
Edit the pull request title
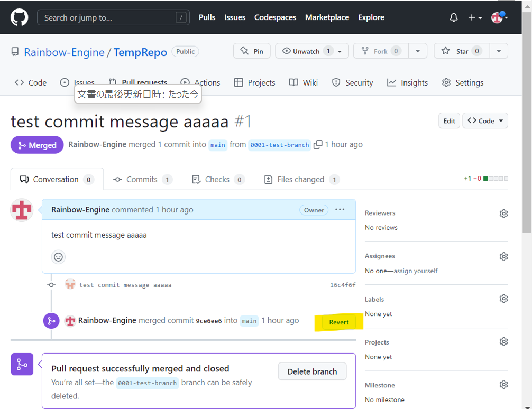(x=449, y=120)
